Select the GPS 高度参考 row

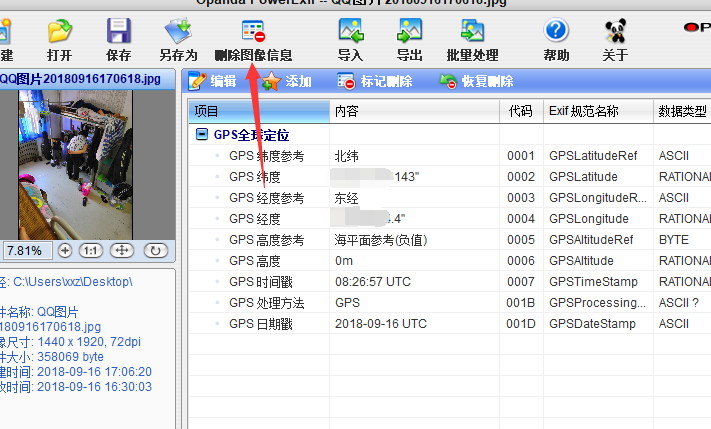click(450, 239)
